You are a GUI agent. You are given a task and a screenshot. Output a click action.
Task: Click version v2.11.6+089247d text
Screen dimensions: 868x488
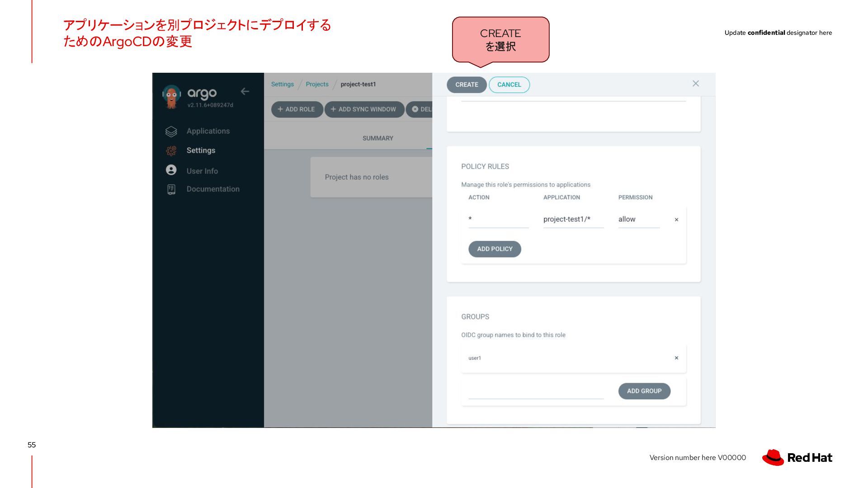point(210,105)
